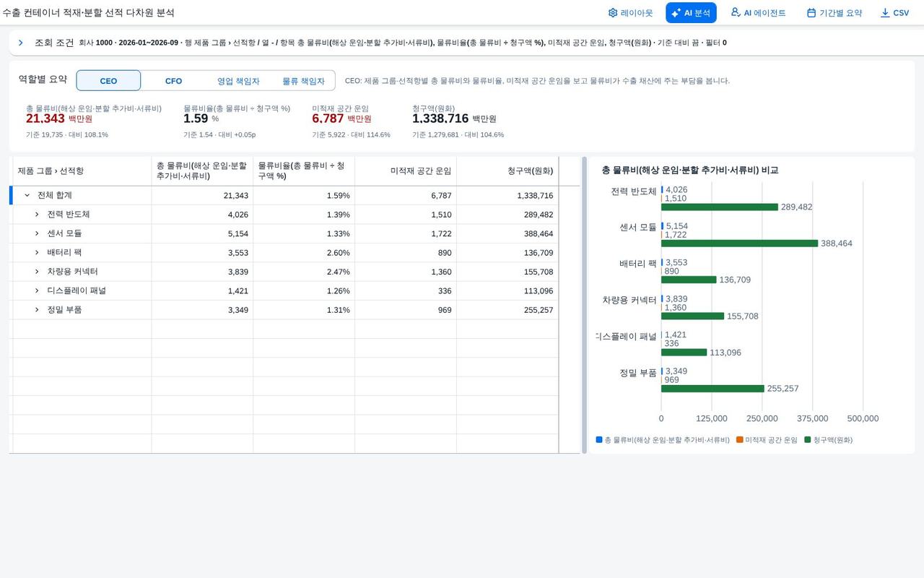Click the 총 물류비 column header

pos(202,171)
